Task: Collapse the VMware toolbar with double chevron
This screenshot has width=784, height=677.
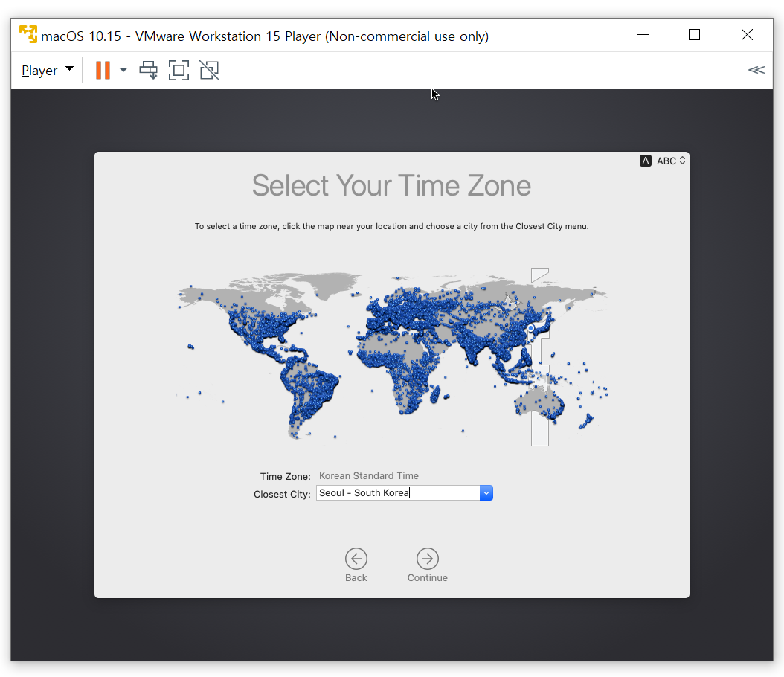Action: [756, 71]
